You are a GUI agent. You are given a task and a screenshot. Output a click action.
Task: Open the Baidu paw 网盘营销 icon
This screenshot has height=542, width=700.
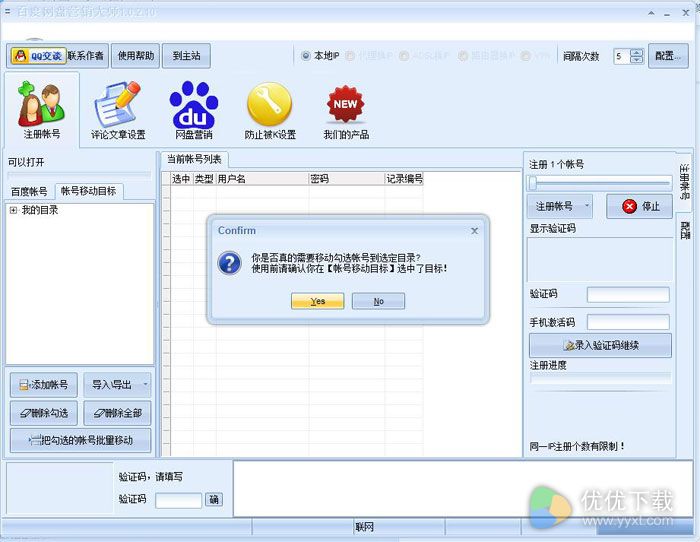[x=193, y=110]
